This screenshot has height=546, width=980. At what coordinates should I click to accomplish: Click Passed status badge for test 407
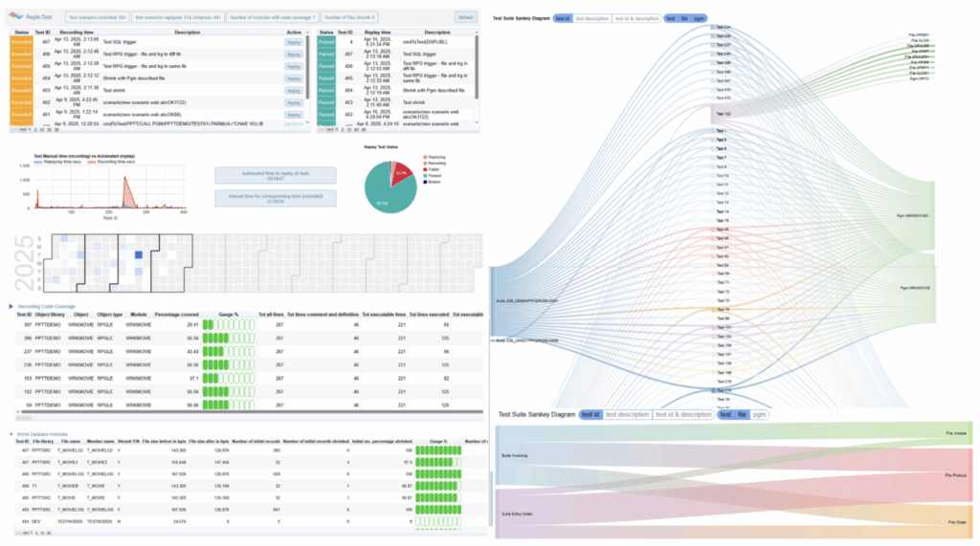pyautogui.click(x=328, y=54)
